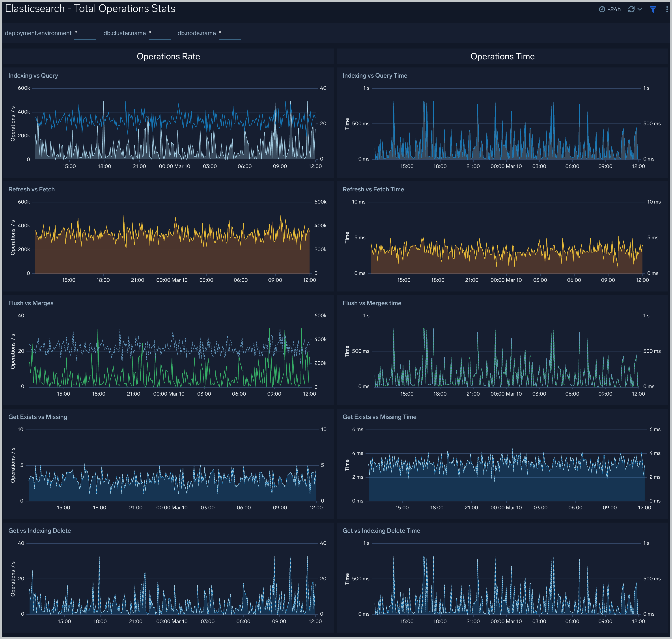Screen dimensions: 672x639
Task: Open the -24h time range picker
Action: click(x=610, y=9)
